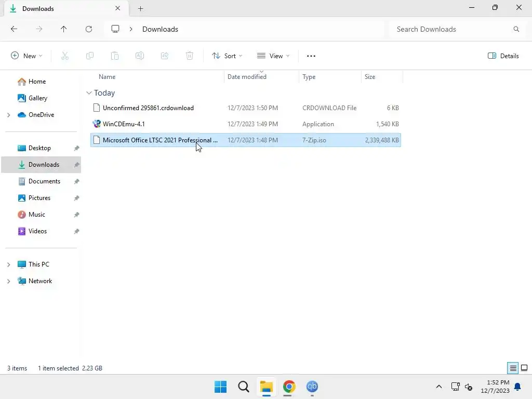Screen dimensions: 532x399
Task: Close the Downloads tab
Action: point(118,8)
